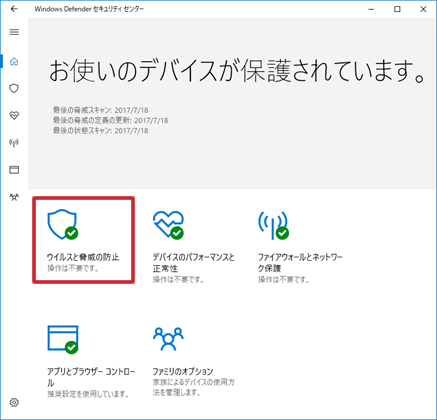Screen dimensions: 437x420
Task: Open firewall antenna icon in sidebar
Action: (14, 143)
